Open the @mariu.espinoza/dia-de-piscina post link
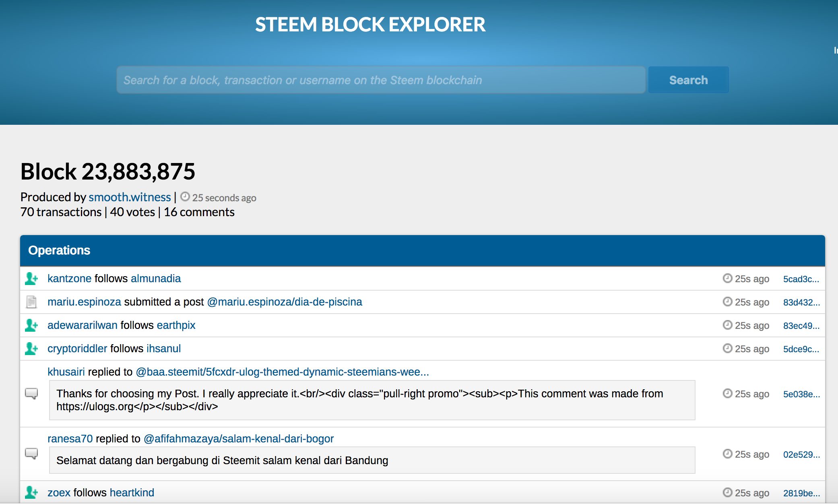 [285, 302]
